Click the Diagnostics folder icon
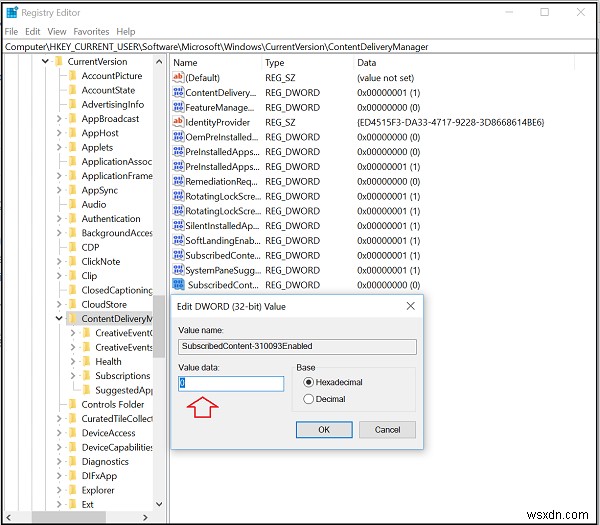The height and width of the screenshot is (525, 600). click(x=72, y=461)
